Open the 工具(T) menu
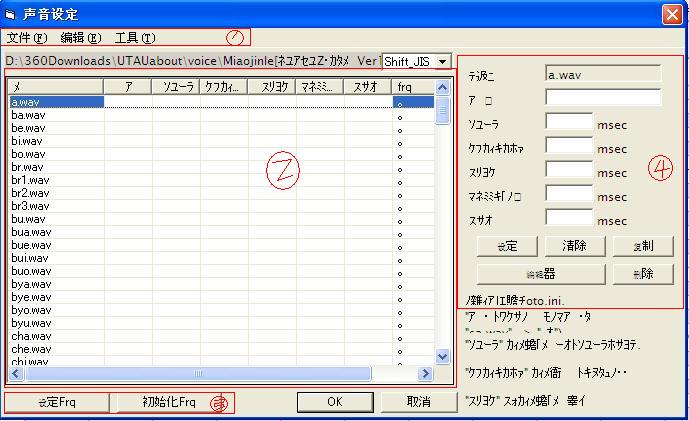Image resolution: width=689 pixels, height=421 pixels. (x=135, y=38)
